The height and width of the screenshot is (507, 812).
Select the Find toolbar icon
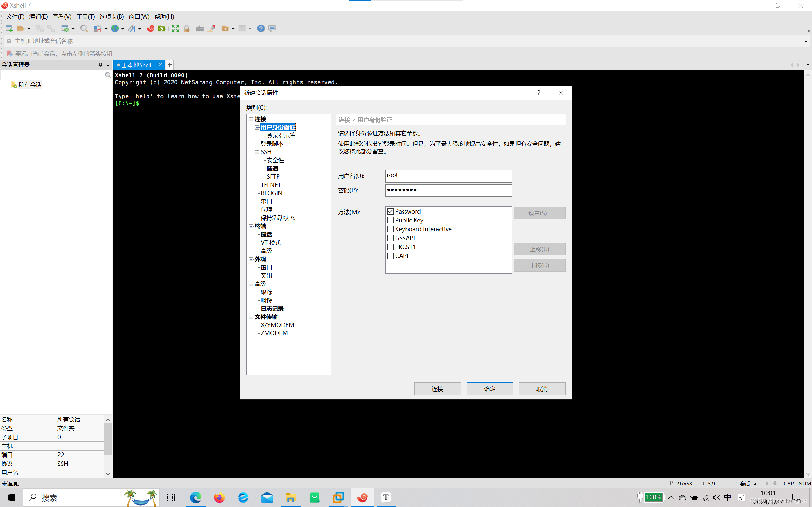tap(84, 29)
